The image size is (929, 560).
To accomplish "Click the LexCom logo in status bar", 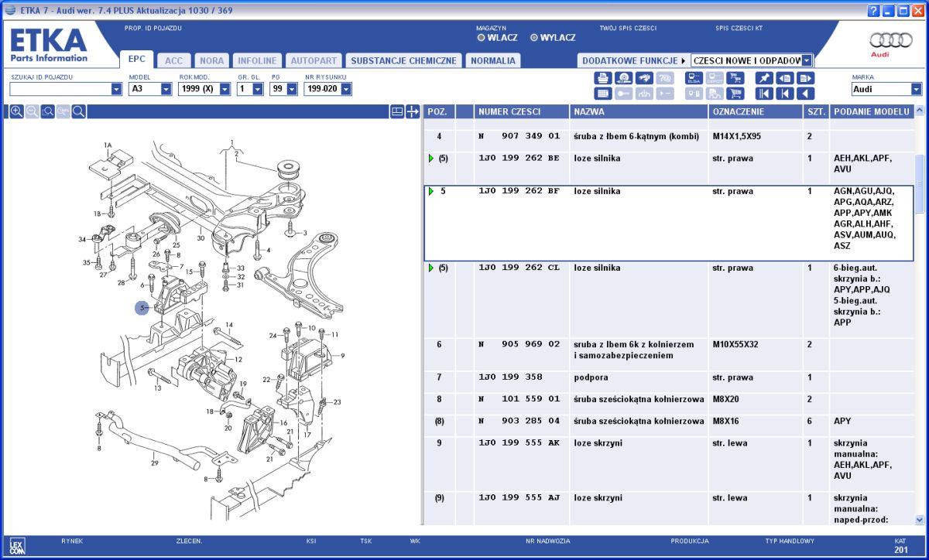I will [18, 546].
